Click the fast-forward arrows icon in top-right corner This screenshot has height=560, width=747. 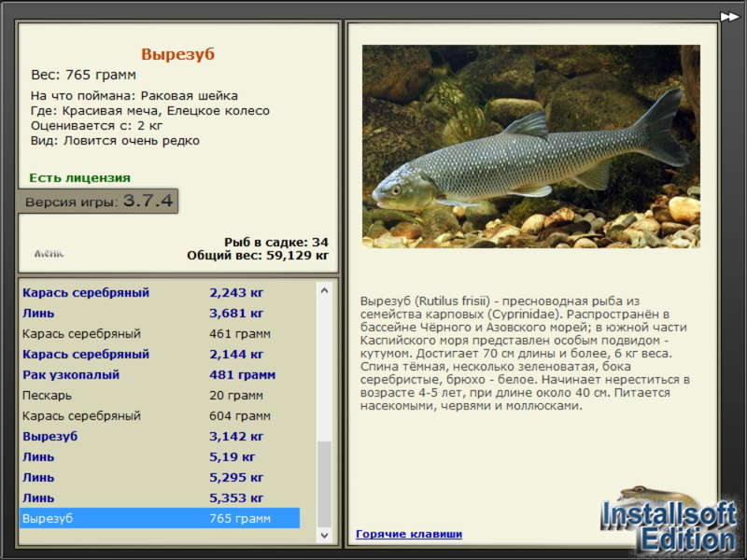(x=729, y=15)
